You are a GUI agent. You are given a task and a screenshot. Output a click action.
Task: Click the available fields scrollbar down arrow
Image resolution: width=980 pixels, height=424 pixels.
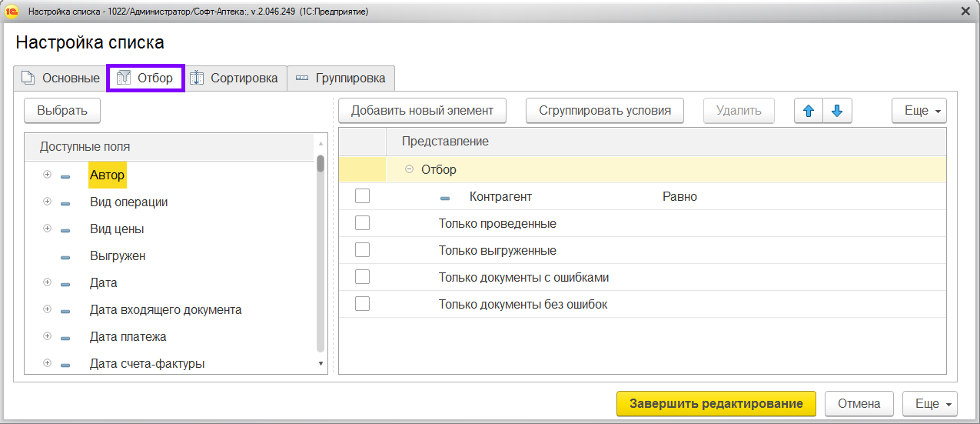pos(321,363)
